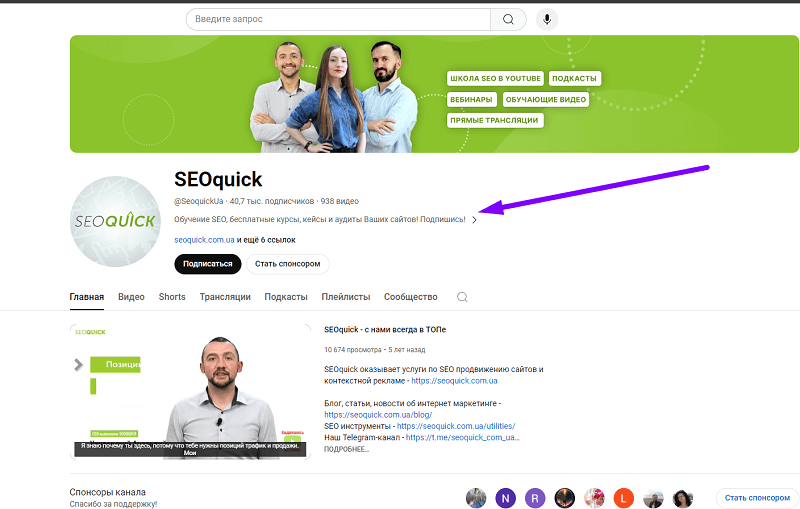The height and width of the screenshot is (509, 800).
Task: Open seoquick.com.ua channel link
Action: click(x=204, y=240)
